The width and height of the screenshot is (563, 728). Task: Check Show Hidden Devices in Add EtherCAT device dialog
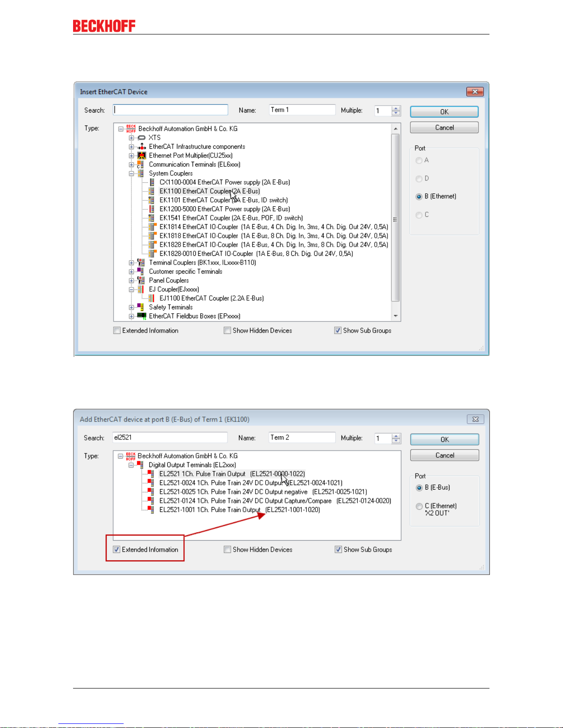227,549
